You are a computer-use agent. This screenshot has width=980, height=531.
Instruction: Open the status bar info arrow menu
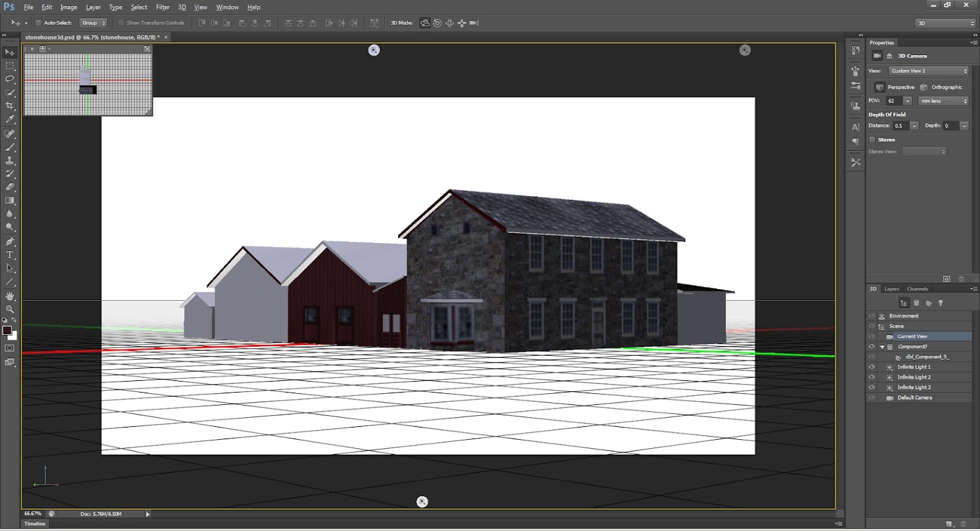point(147,514)
